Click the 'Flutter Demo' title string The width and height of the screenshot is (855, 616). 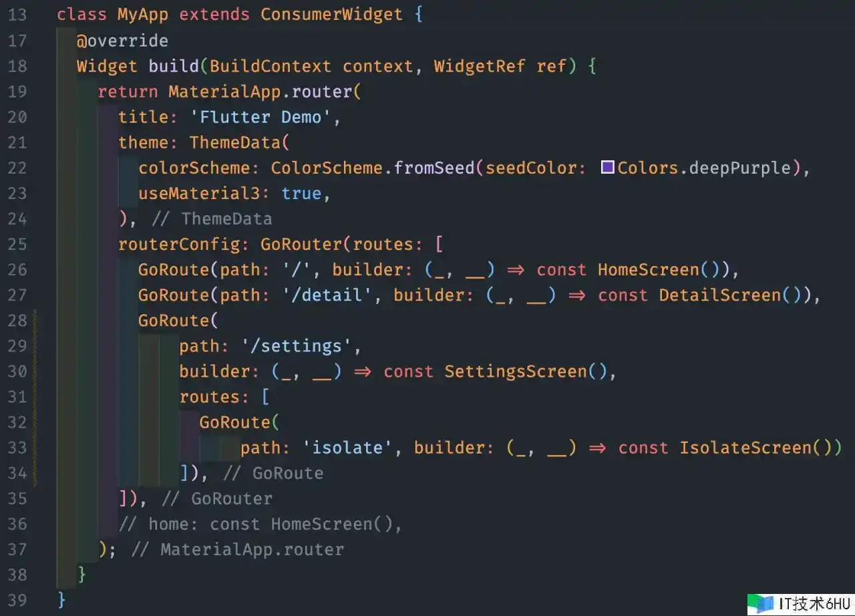[261, 117]
